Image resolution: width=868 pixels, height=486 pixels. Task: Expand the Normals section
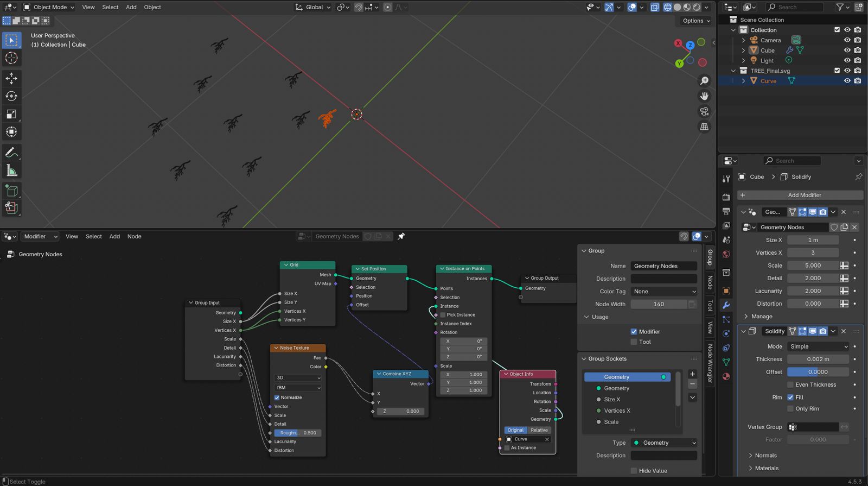coord(765,456)
